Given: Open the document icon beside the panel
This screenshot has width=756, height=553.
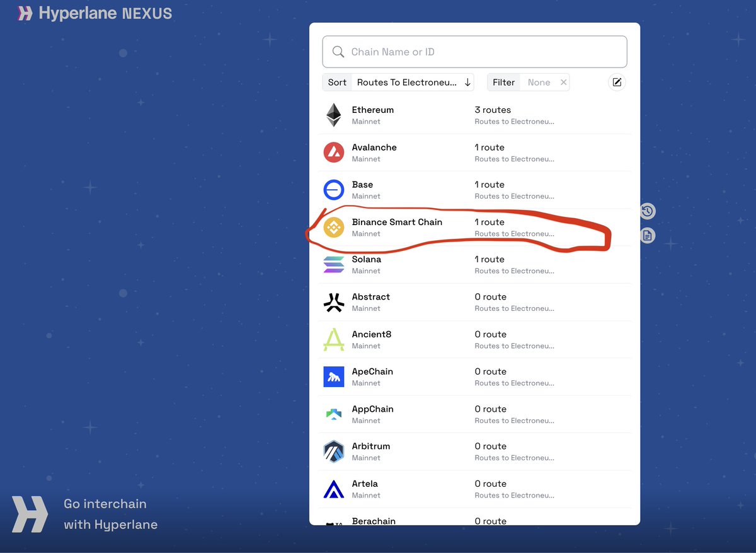Looking at the screenshot, I should [647, 236].
